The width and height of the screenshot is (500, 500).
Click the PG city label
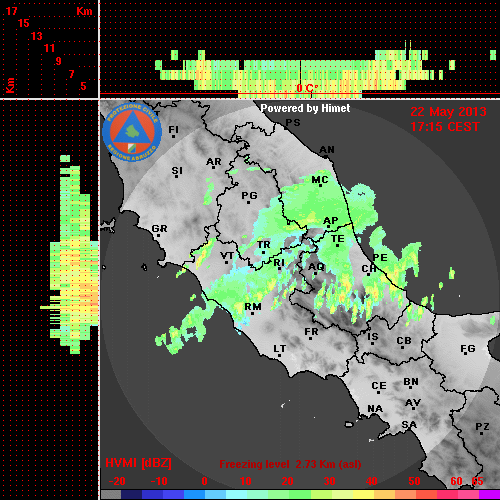pos(249,195)
